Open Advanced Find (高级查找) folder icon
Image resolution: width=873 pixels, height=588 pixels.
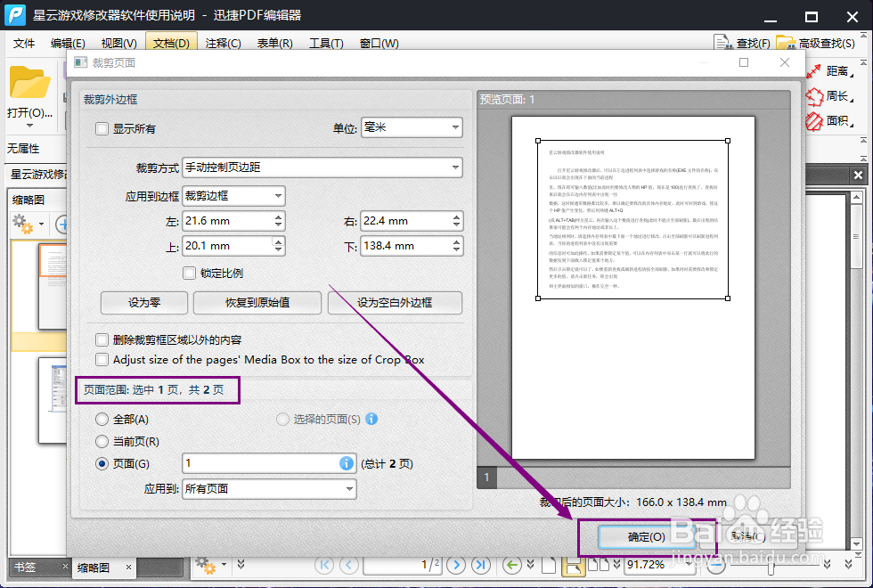(x=786, y=43)
